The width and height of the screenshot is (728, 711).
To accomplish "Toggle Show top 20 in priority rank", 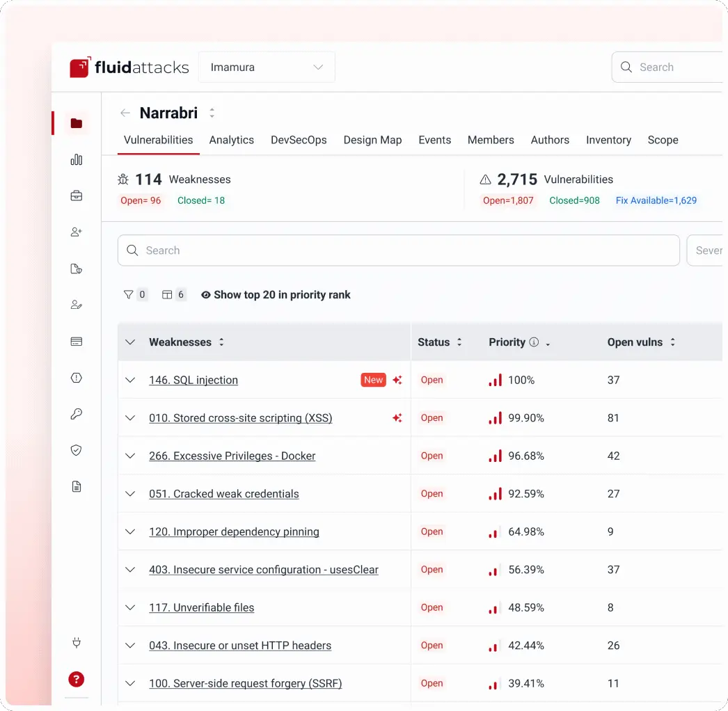I will click(276, 295).
